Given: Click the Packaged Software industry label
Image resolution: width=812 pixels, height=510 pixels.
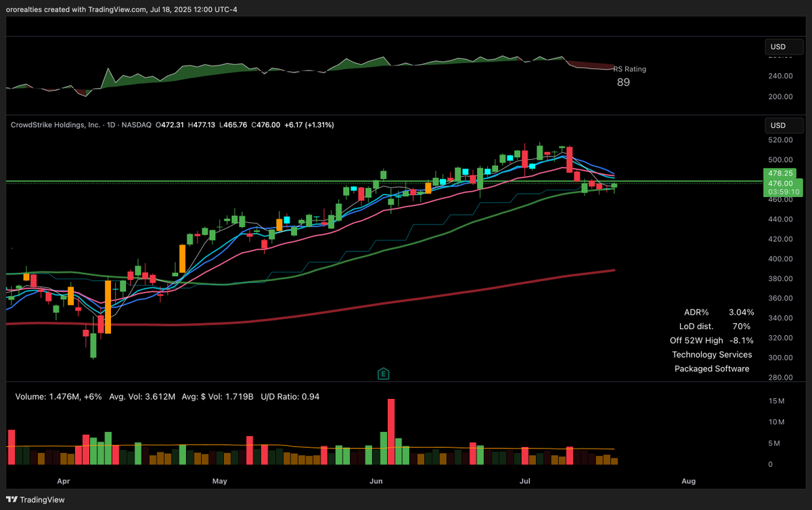Looking at the screenshot, I should pyautogui.click(x=712, y=369).
